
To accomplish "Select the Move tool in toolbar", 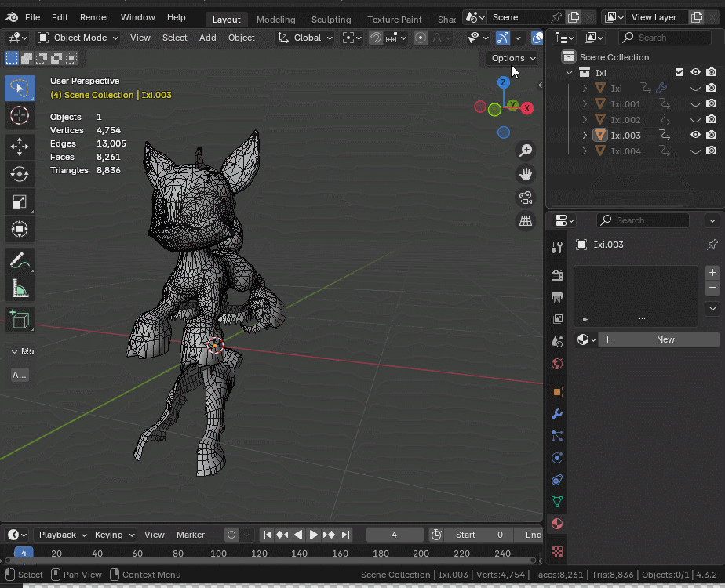I will 20,147.
